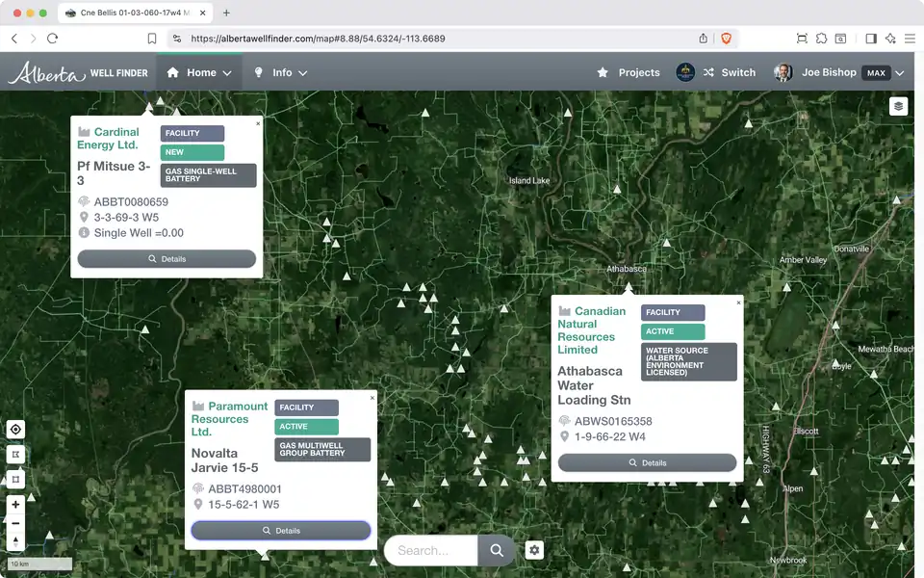The height and width of the screenshot is (578, 924).
Task: Open the Brave Shields icon
Action: (726, 39)
